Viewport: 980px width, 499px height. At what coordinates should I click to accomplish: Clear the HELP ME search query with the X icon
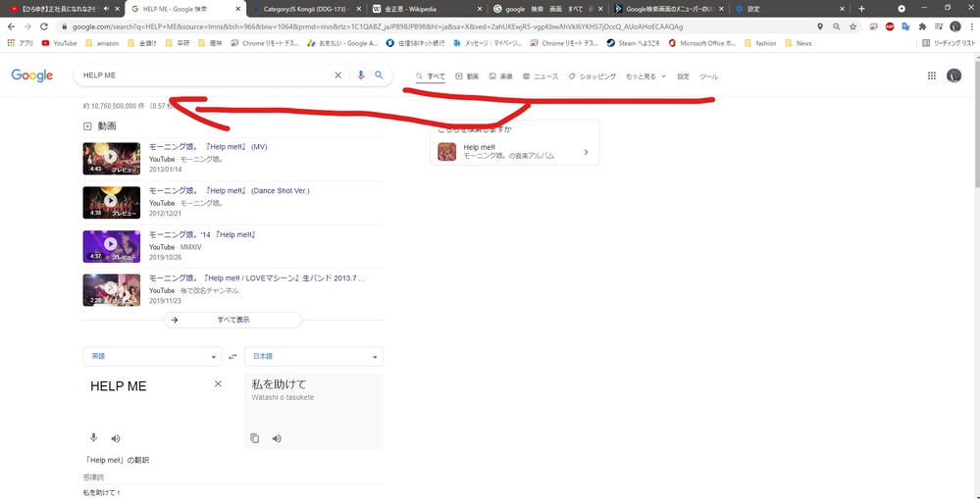(x=338, y=75)
